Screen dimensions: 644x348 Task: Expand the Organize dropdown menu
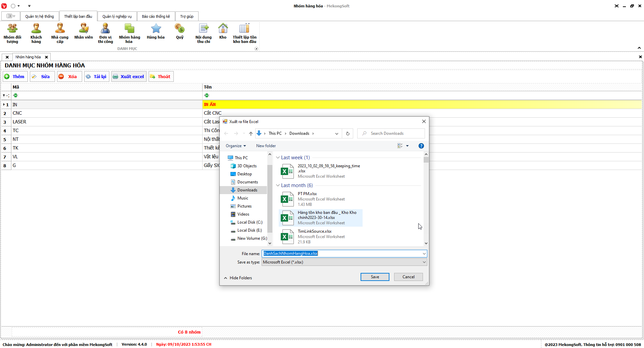[x=236, y=146]
